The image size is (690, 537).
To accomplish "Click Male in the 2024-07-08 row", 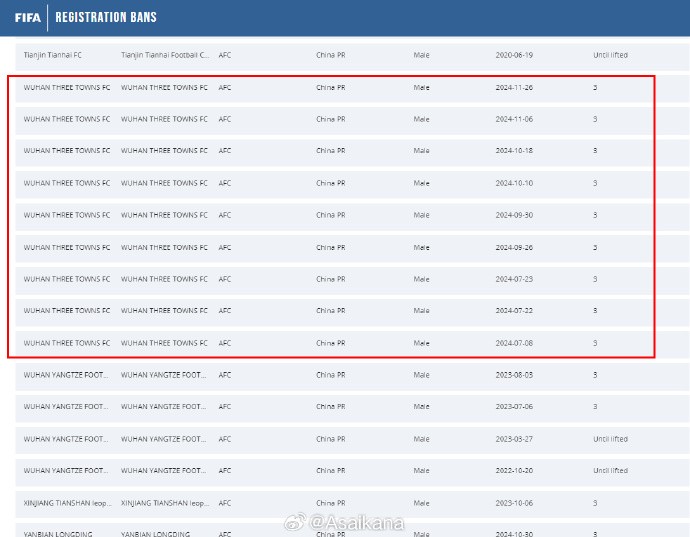I will (422, 343).
